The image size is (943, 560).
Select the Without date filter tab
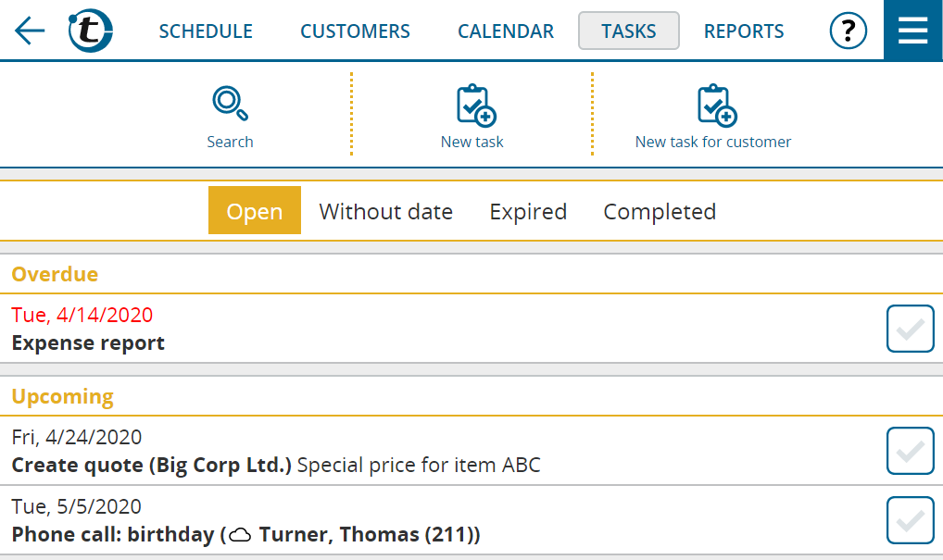point(385,211)
